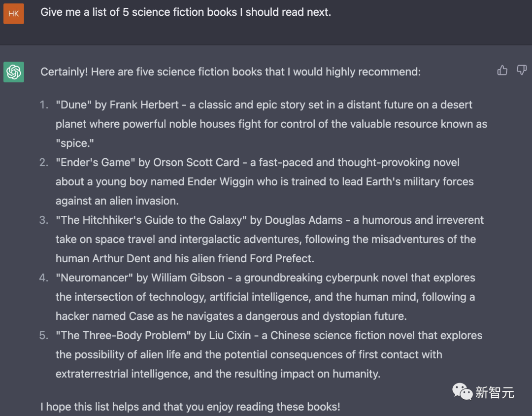This screenshot has width=532, height=416.
Task: Click the quoted word "spice."
Action: (x=75, y=143)
